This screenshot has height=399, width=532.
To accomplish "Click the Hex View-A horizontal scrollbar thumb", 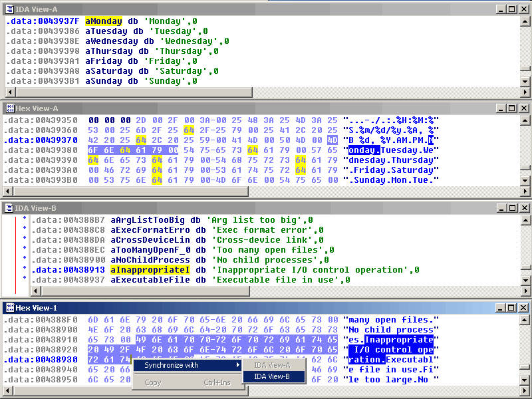I will pos(131,192).
